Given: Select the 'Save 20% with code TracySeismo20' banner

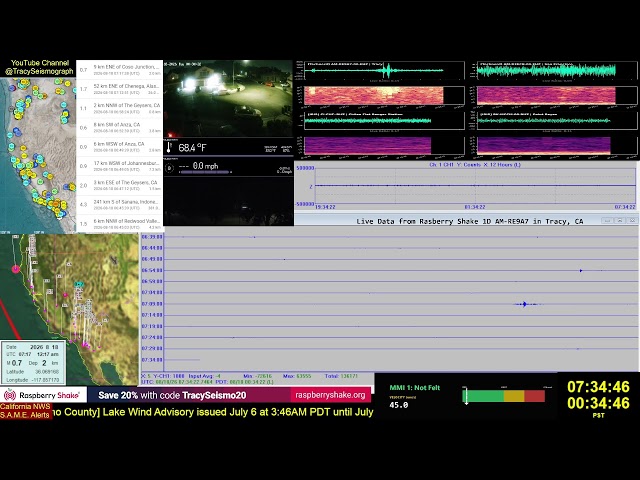Looking at the screenshot, I should tap(172, 395).
